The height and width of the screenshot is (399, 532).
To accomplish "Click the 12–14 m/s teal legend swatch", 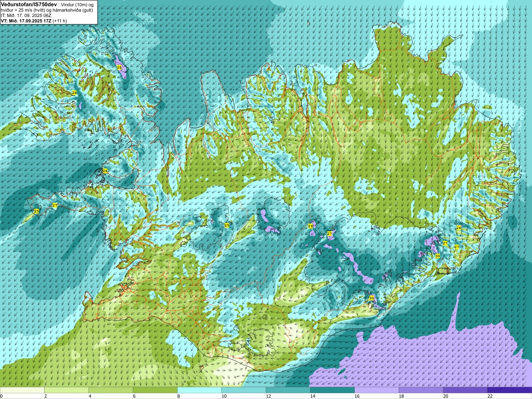I will click(x=288, y=390).
